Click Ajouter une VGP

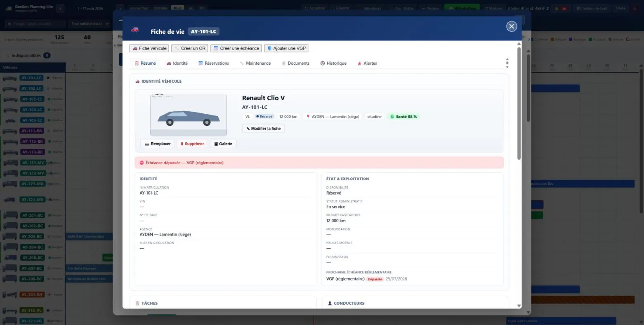coord(286,48)
